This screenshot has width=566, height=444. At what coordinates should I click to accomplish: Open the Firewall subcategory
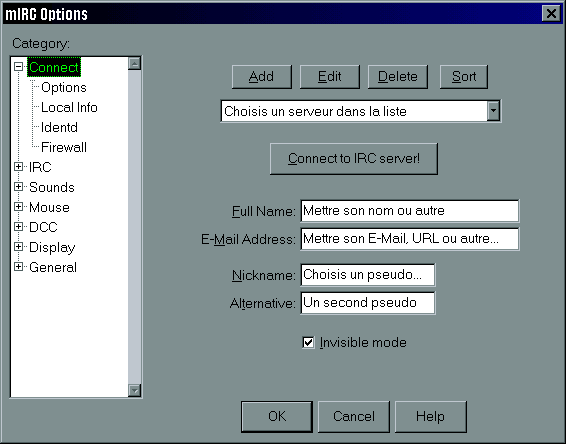(64, 147)
